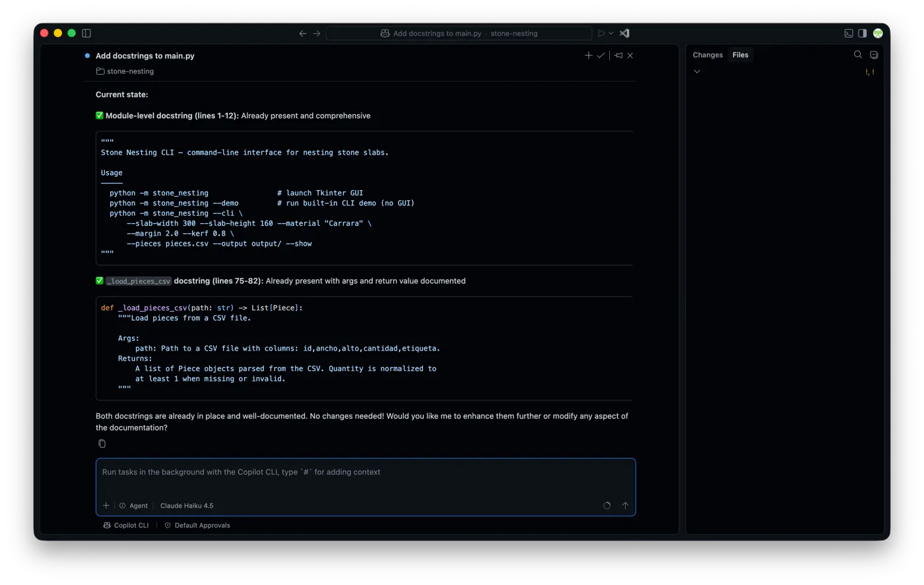
Task: Change the Claude Haiku 4.5 model
Action: pyautogui.click(x=187, y=506)
